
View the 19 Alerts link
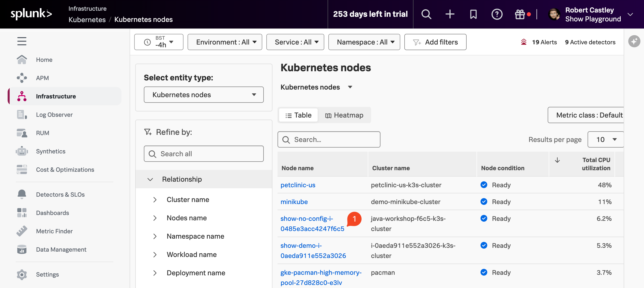click(x=544, y=42)
